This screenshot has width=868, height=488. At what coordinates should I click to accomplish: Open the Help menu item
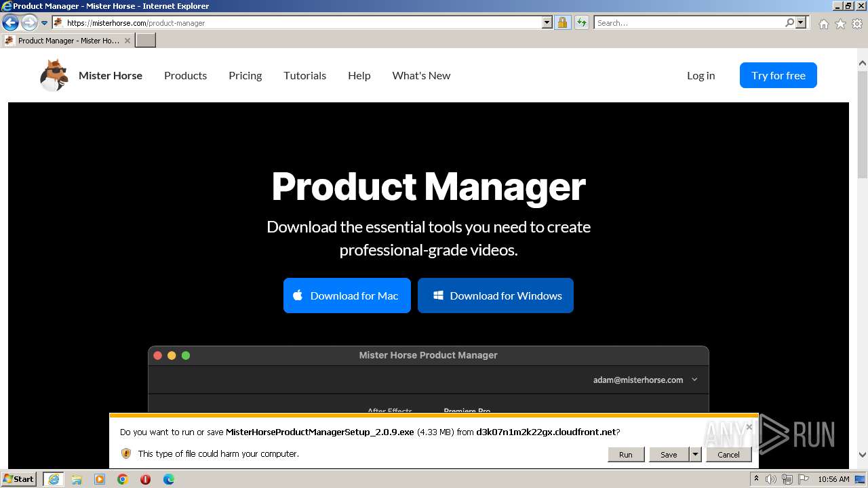[x=359, y=75]
